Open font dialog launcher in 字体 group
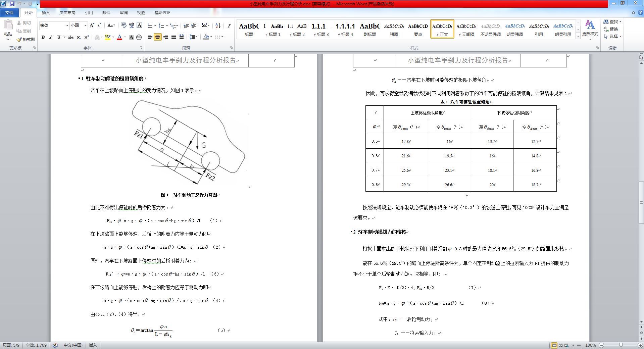Screen dimensions: 644x349 [x=140, y=48]
